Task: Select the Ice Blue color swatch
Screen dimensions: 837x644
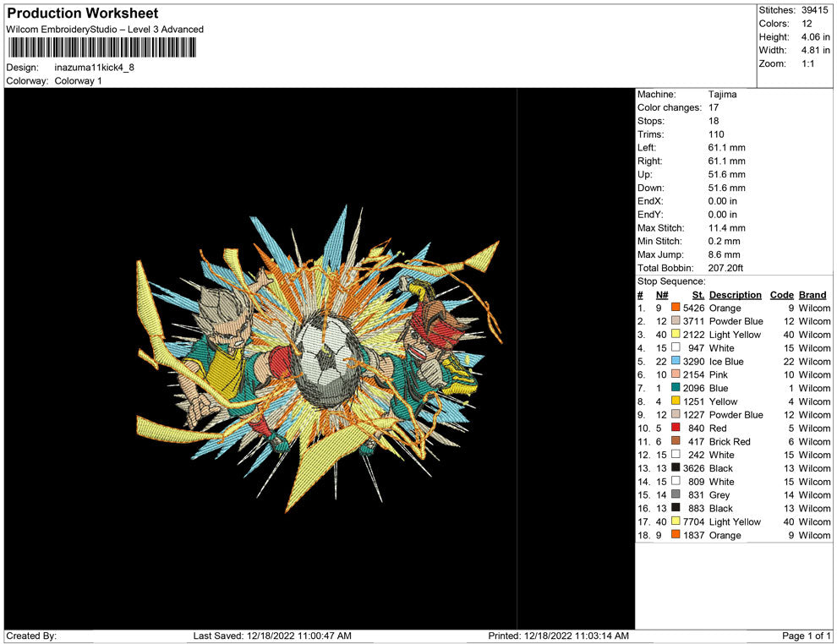Action: tap(676, 362)
